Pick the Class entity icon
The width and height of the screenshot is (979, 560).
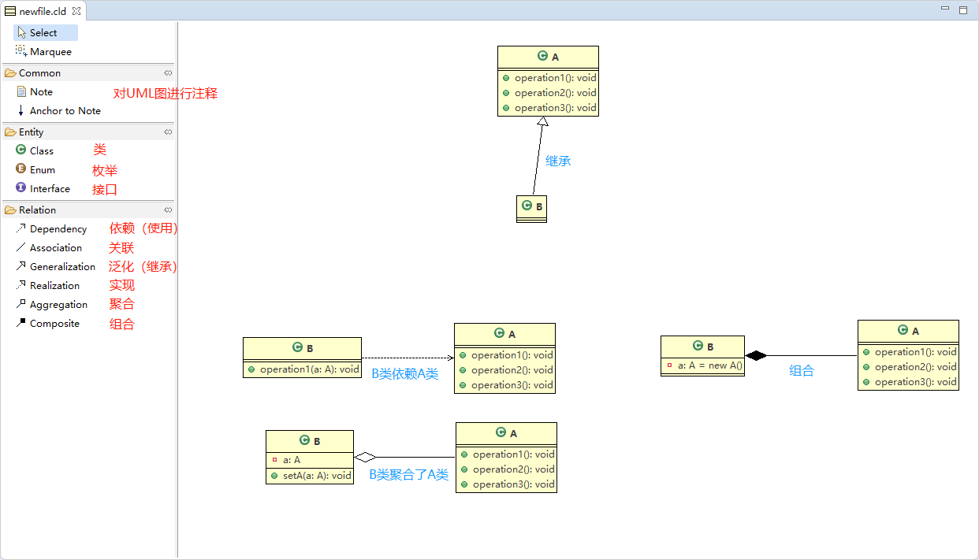(x=21, y=150)
